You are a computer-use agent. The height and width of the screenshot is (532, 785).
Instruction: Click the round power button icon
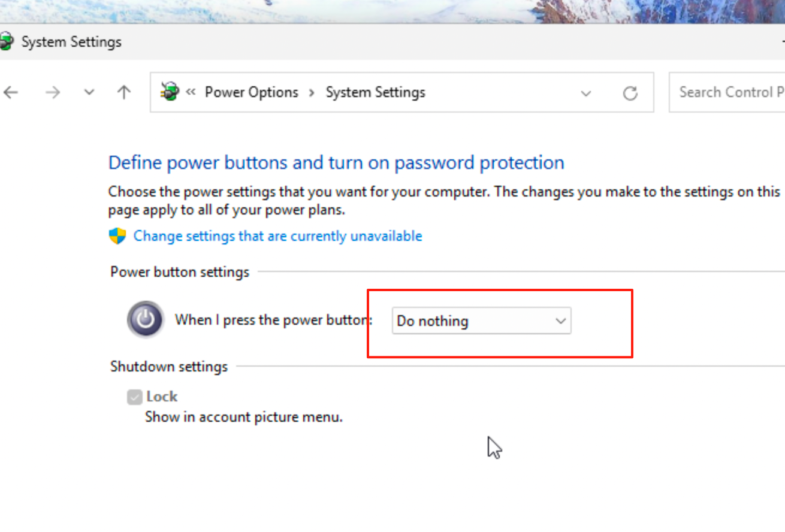click(x=145, y=319)
